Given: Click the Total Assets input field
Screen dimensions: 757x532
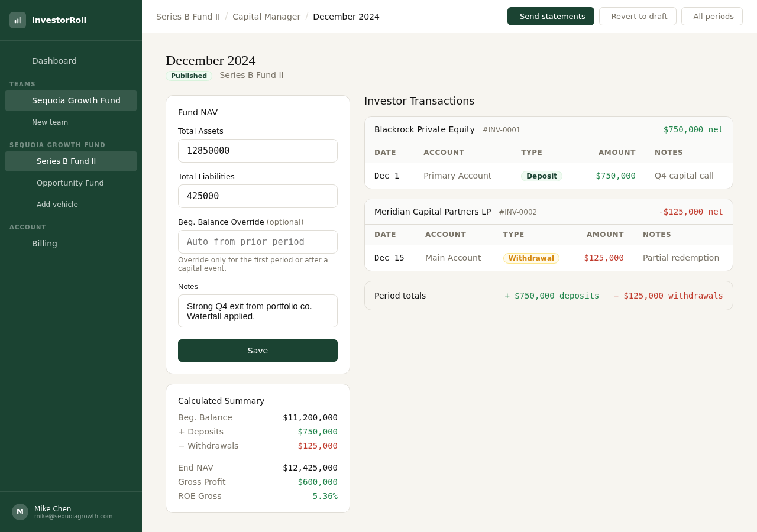Looking at the screenshot, I should 257,150.
